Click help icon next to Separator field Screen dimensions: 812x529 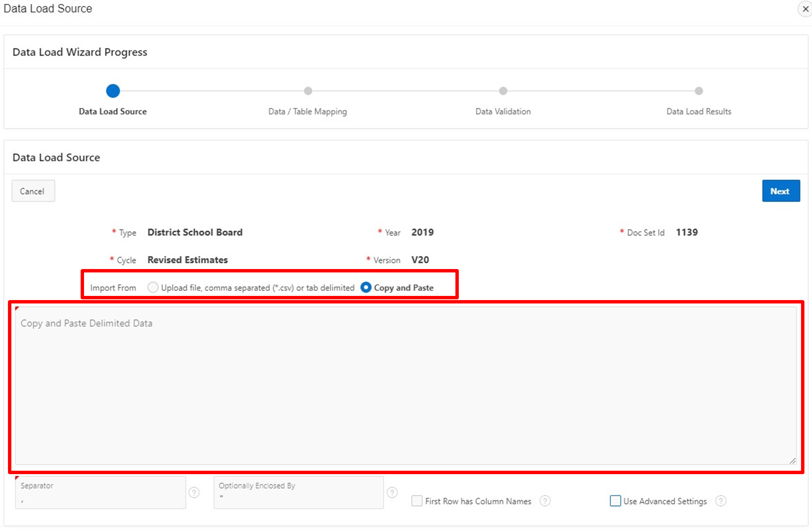click(194, 492)
